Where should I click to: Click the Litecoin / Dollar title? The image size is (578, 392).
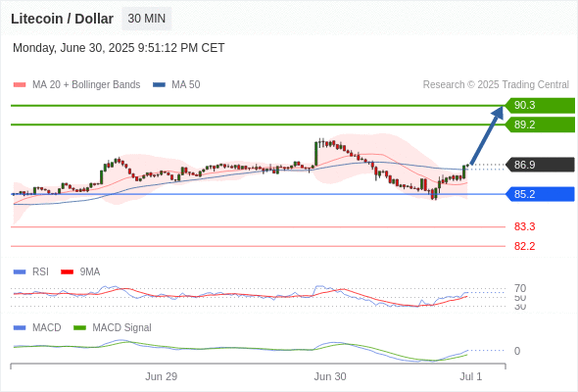pos(62,19)
